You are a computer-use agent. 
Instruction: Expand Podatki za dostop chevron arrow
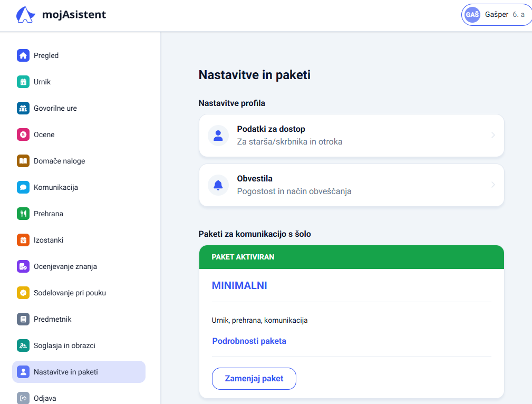[x=493, y=135]
